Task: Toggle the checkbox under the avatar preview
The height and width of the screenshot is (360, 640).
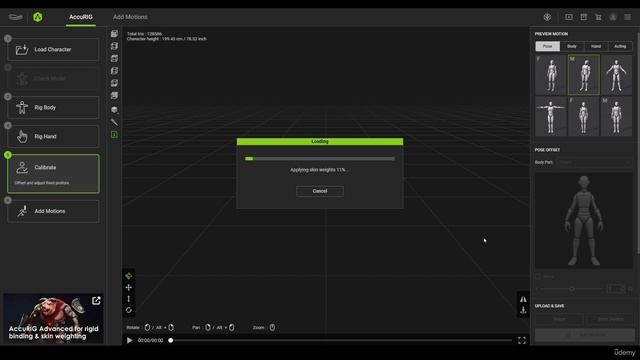Action: pyautogui.click(x=538, y=277)
